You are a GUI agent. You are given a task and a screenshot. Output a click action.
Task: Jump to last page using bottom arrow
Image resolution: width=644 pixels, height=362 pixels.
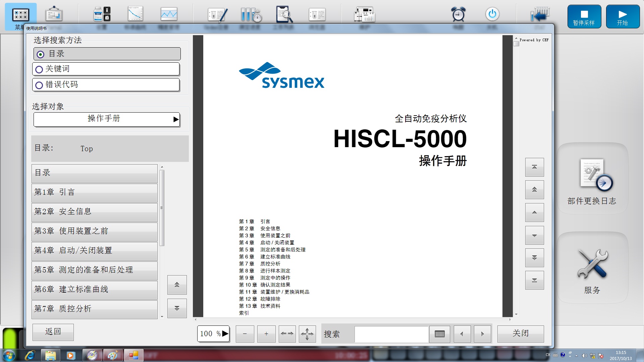pyautogui.click(x=534, y=280)
